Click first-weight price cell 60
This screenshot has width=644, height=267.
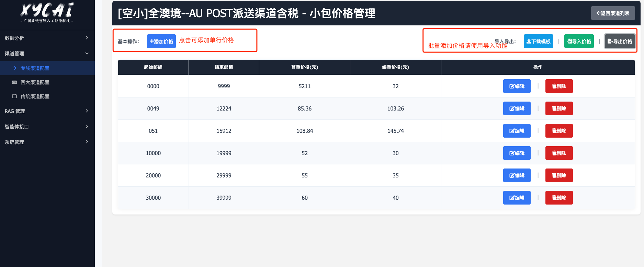click(x=305, y=198)
